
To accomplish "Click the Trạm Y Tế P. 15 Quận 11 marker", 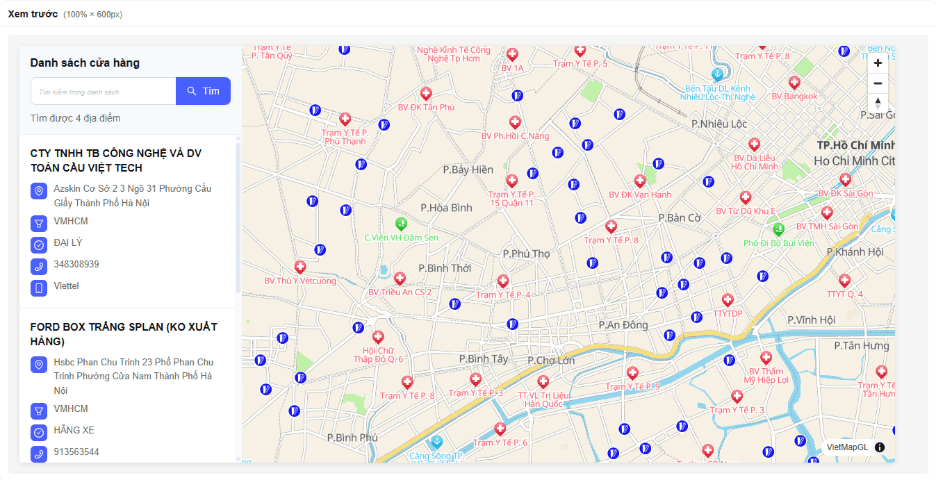I will click(x=512, y=181).
